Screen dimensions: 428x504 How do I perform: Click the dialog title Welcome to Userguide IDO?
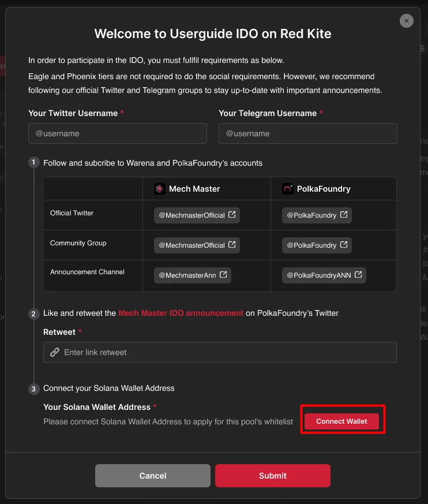[213, 33]
